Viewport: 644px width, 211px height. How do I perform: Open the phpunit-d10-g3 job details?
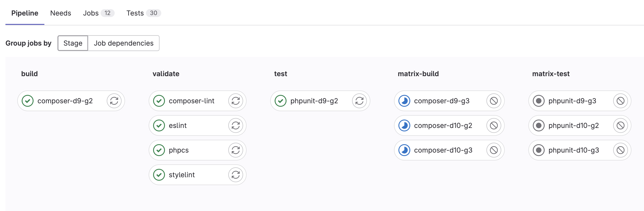[573, 150]
